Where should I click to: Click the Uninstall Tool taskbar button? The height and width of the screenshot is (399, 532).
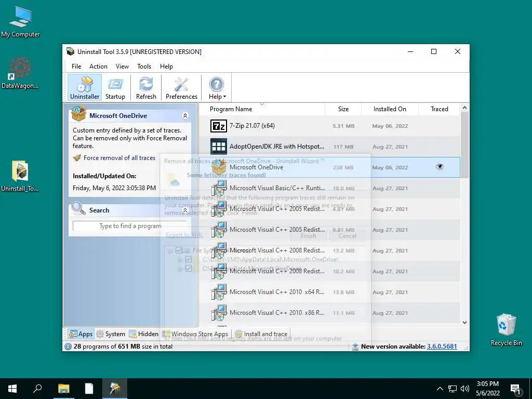click(115, 389)
